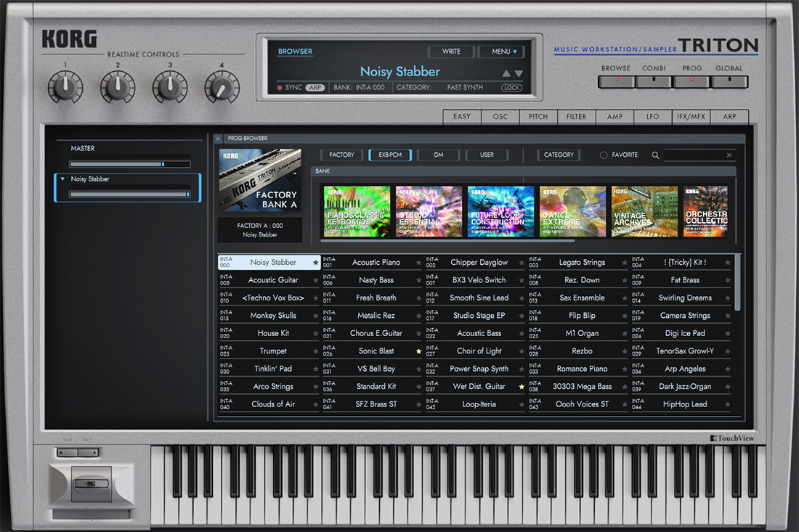Star the Camera Strings program
Viewport: 799px width, 532px height.
pos(728,316)
